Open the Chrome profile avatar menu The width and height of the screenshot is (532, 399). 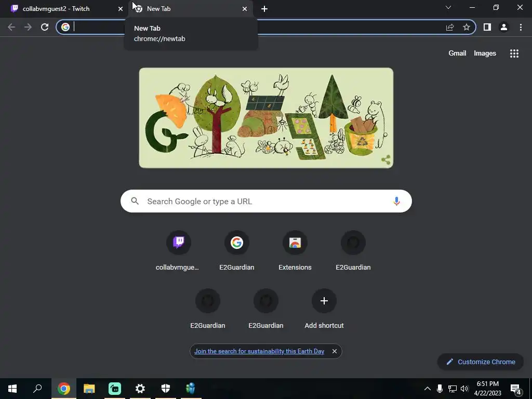point(504,27)
